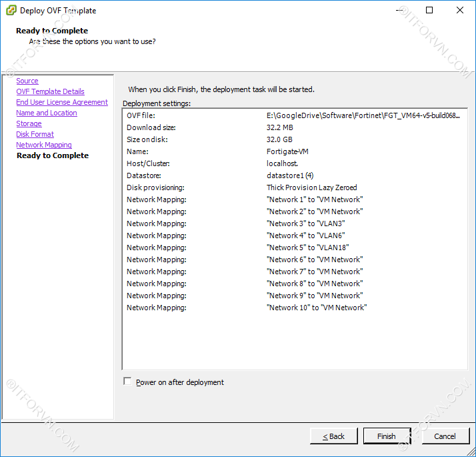Go to Disk Format step
476x457 pixels.
35,134
